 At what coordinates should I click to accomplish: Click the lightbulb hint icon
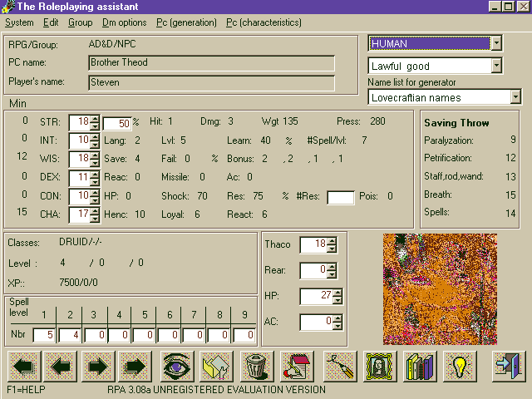click(x=461, y=367)
